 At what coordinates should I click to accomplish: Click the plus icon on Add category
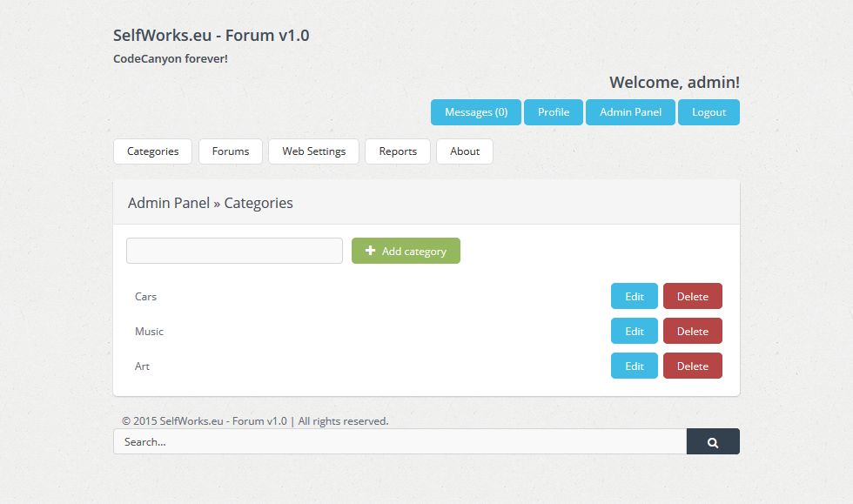coord(370,251)
